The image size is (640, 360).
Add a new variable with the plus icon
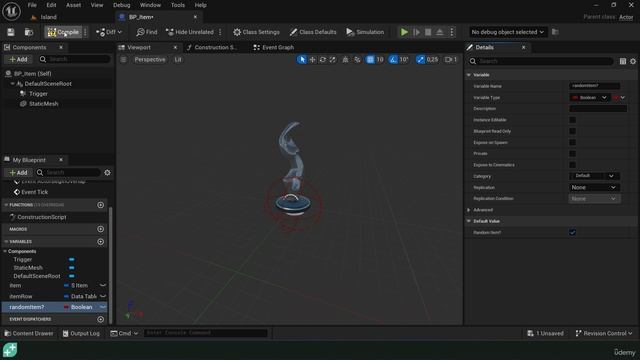pos(101,242)
